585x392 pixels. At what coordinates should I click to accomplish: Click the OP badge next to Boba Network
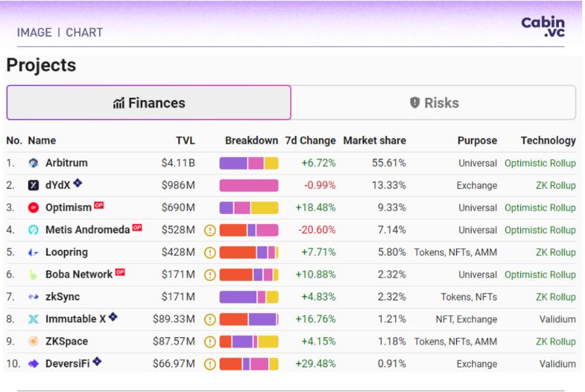click(120, 273)
